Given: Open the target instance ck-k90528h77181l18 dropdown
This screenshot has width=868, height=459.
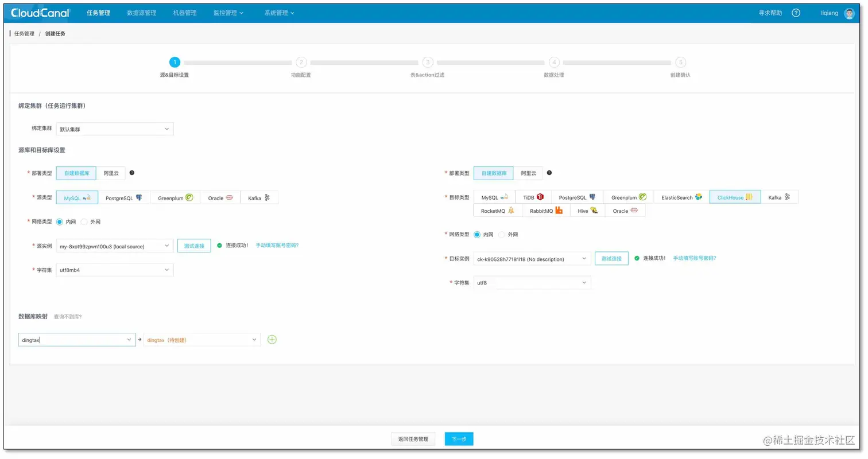Looking at the screenshot, I should tap(532, 259).
